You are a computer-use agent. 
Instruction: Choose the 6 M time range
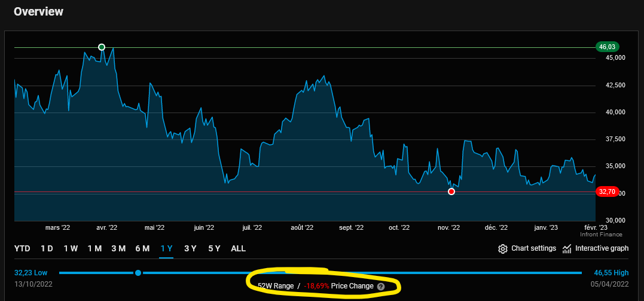click(142, 248)
